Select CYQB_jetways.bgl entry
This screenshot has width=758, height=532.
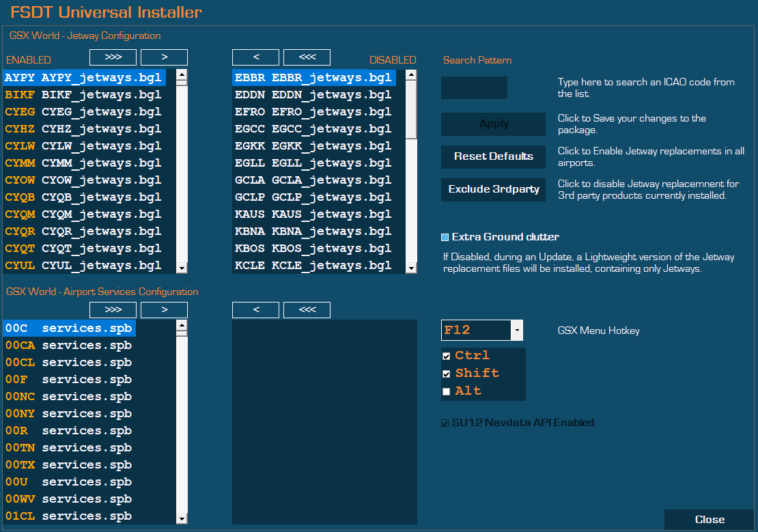click(x=84, y=197)
